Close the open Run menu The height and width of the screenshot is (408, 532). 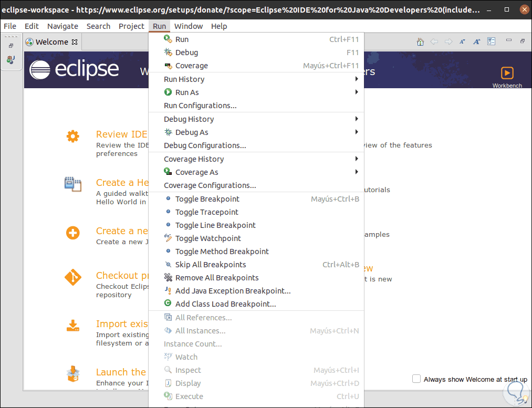[x=160, y=26]
